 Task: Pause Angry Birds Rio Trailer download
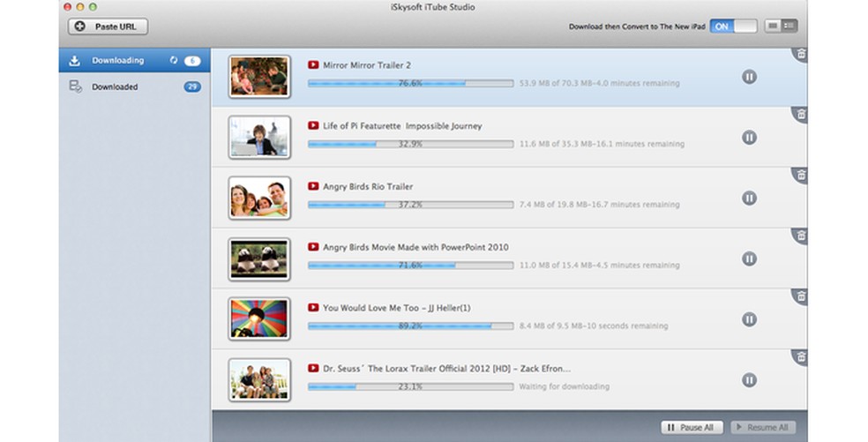[749, 199]
